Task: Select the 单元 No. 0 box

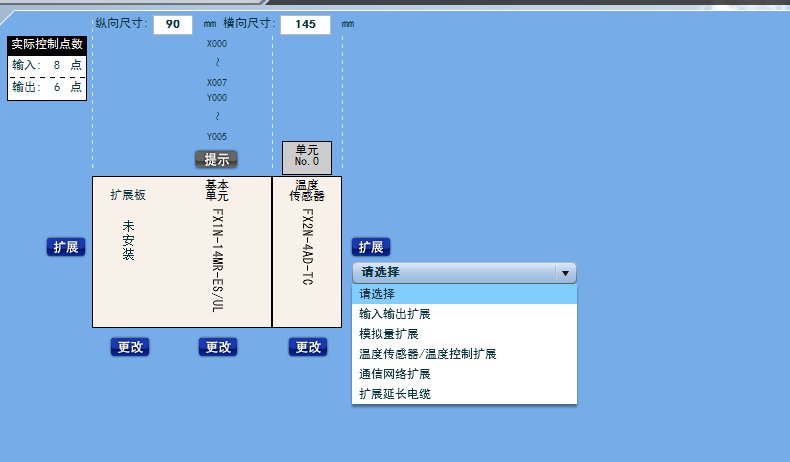Action: [x=307, y=157]
